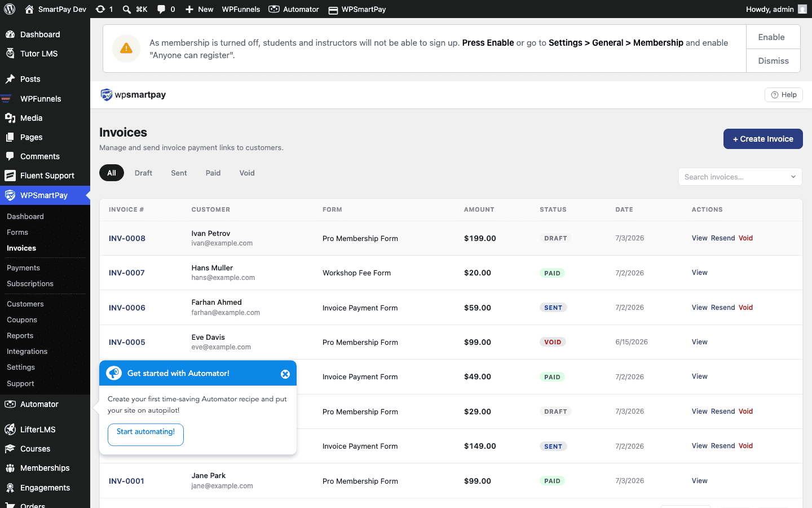This screenshot has height=508, width=812.
Task: Click the WPFunnels sidebar icon
Action: pos(7,99)
